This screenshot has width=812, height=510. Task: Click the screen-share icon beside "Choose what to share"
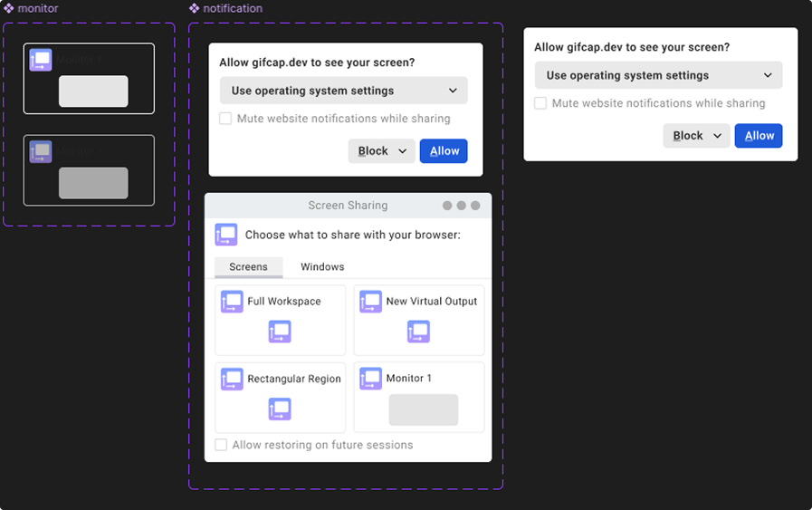coord(226,235)
